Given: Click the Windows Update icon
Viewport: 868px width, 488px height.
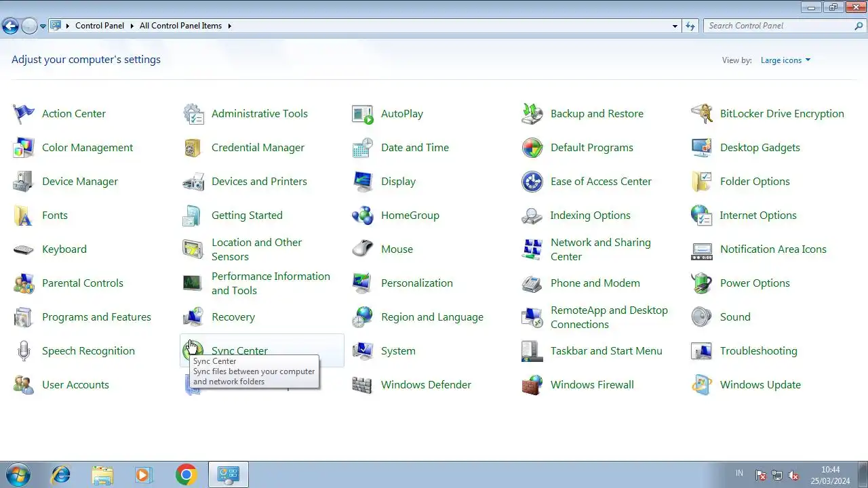Looking at the screenshot, I should click(x=702, y=385).
